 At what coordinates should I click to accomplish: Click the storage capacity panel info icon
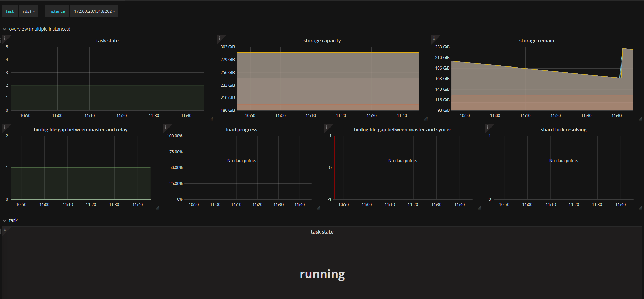coord(219,38)
